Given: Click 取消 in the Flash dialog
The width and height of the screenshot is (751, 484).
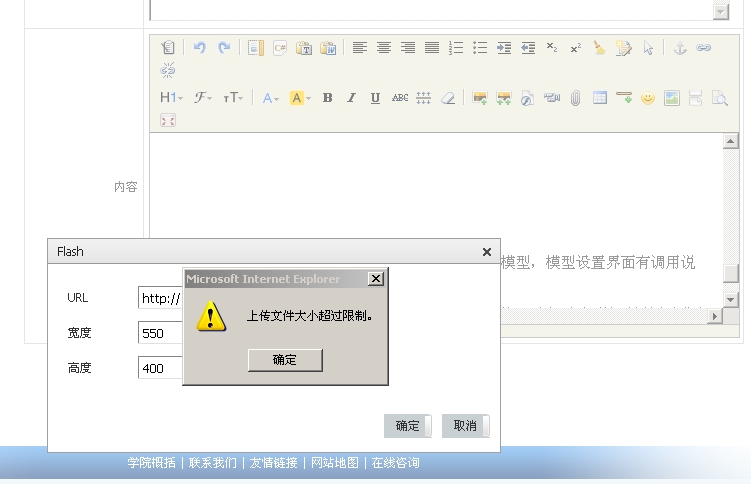Looking at the screenshot, I should [x=465, y=426].
